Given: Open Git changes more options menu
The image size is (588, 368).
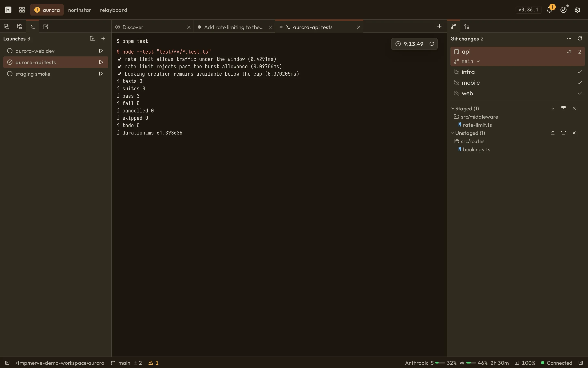Looking at the screenshot, I should (569, 38).
